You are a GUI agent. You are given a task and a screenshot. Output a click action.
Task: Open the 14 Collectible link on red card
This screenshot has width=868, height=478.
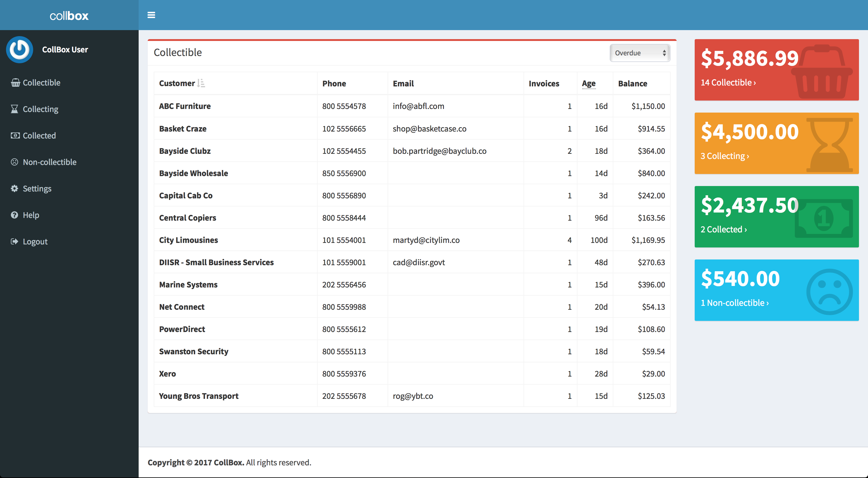(x=728, y=82)
